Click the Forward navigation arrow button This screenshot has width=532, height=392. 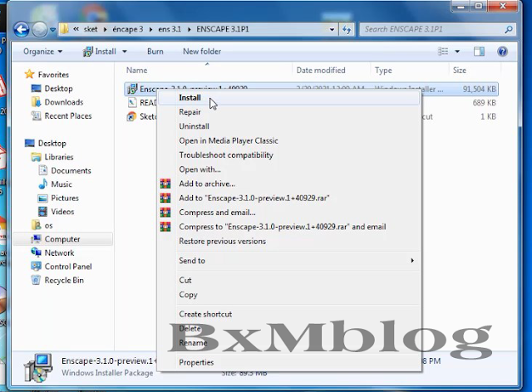coord(39,30)
